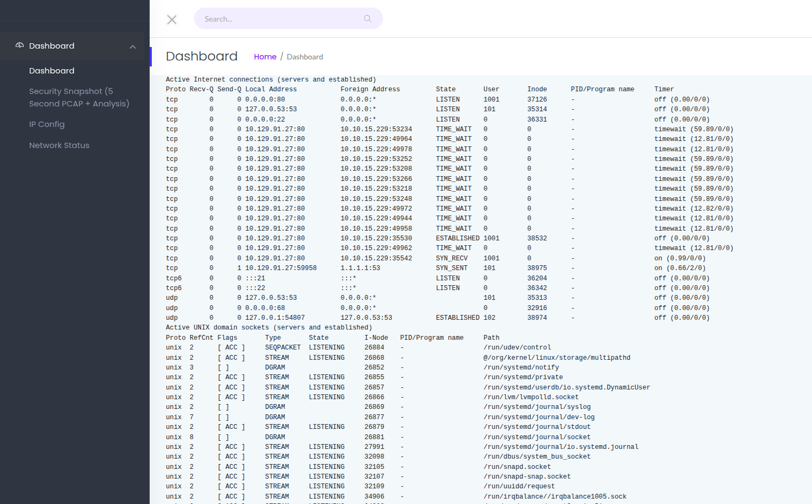Click I-Node value 27991
Screen dimensions: 812x504
click(x=374, y=447)
